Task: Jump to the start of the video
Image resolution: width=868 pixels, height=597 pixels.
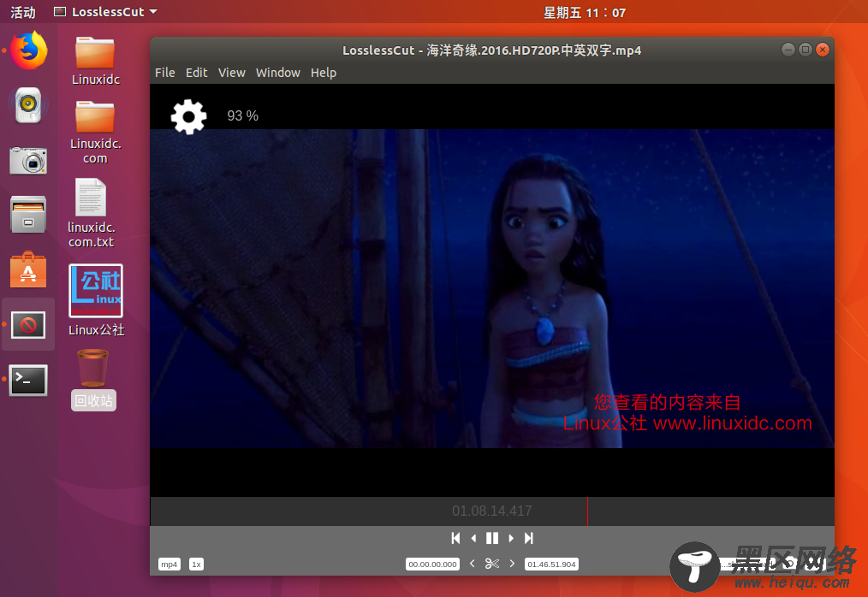Action: point(455,538)
